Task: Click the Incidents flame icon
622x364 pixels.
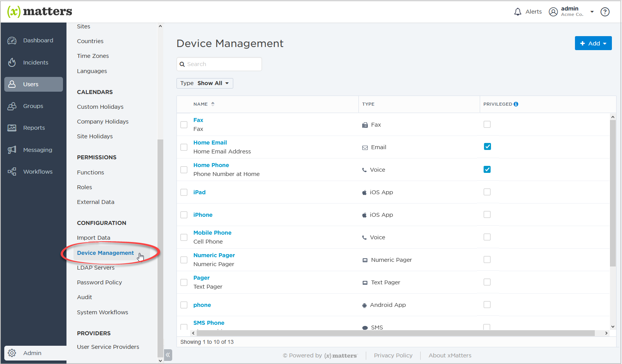Action: click(12, 62)
